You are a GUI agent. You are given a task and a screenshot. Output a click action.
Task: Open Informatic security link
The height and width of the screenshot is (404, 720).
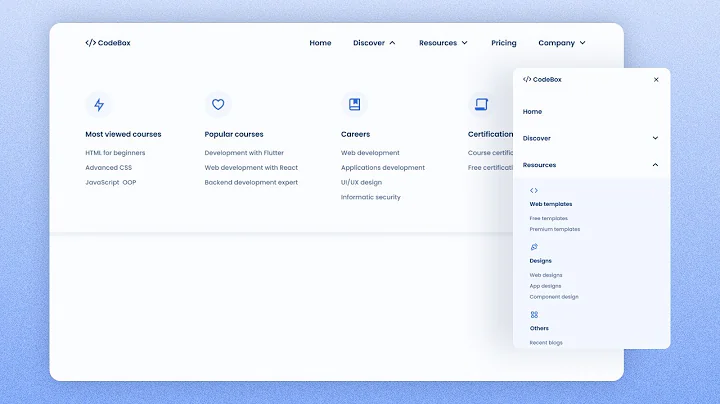[371, 197]
